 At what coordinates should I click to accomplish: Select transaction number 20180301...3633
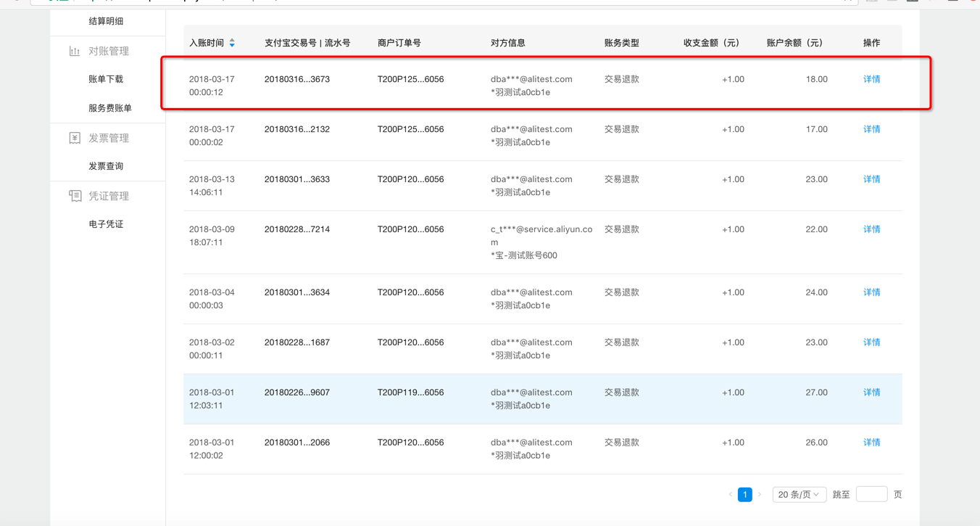click(297, 179)
